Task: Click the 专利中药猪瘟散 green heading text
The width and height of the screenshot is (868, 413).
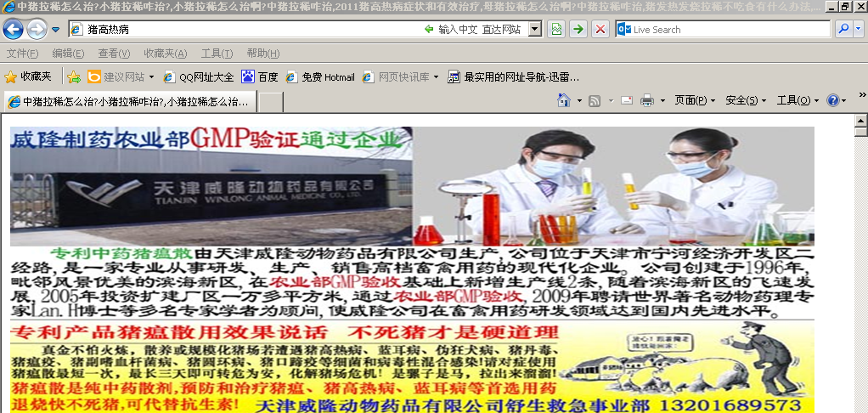Action: point(121,254)
